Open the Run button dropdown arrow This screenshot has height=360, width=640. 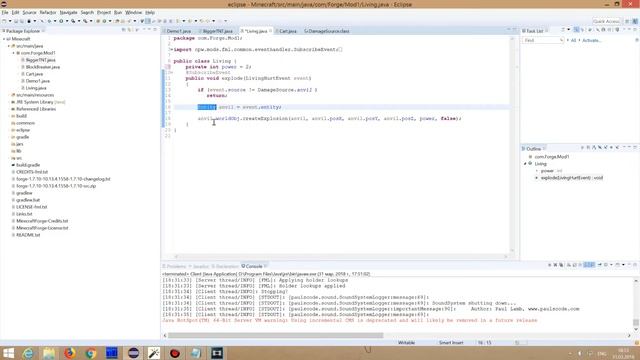67,21
